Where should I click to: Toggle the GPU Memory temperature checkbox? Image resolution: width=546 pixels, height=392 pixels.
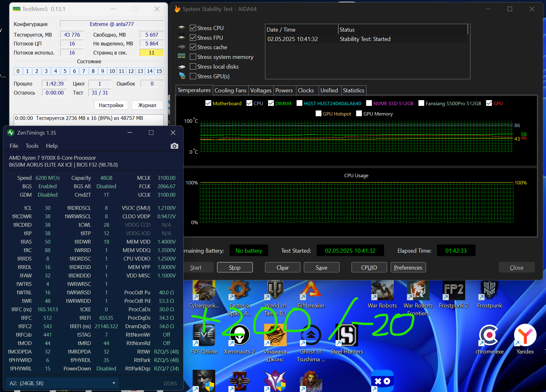click(x=359, y=114)
